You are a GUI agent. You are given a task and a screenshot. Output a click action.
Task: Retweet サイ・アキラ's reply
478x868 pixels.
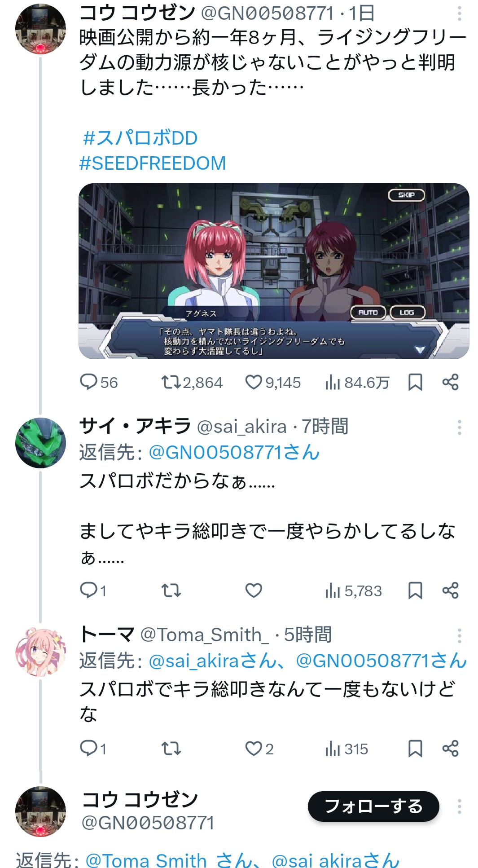pyautogui.click(x=171, y=590)
